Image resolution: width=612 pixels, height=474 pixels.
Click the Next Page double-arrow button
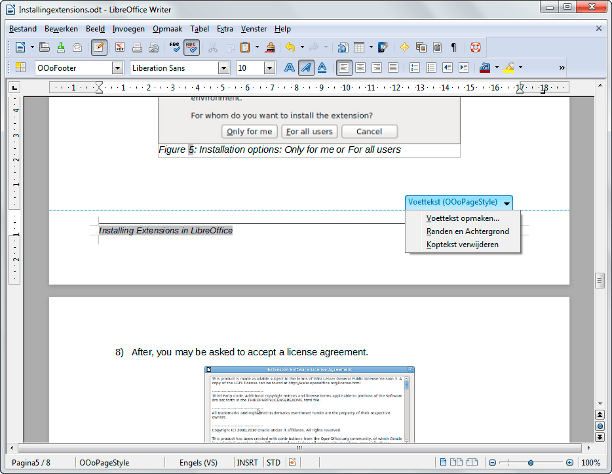coord(600,437)
